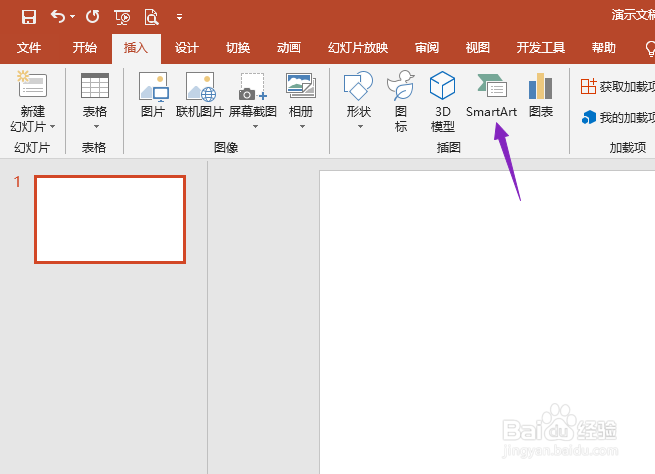Click the blank slide editing canvas
This screenshot has width=655, height=474.
[487, 322]
